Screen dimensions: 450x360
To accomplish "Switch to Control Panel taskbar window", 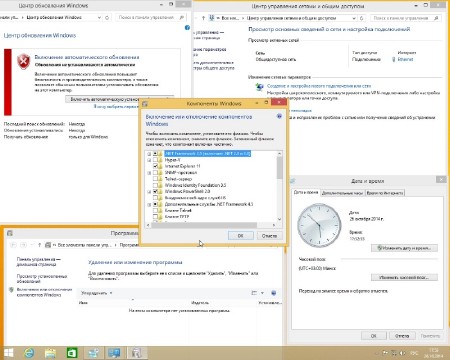I will click(x=93, y=353).
